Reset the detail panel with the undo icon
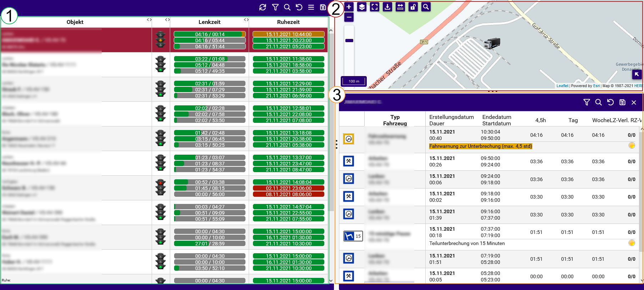This screenshot has height=290, width=644. click(x=610, y=102)
